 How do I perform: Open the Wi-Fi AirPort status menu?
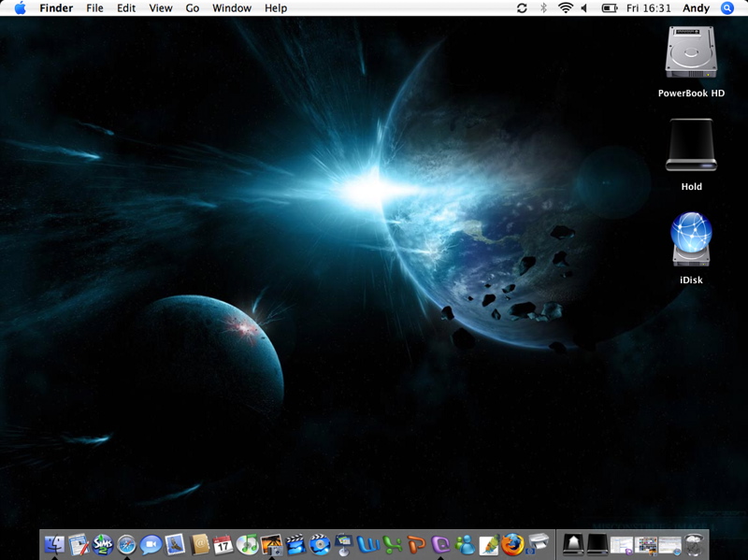pyautogui.click(x=566, y=8)
